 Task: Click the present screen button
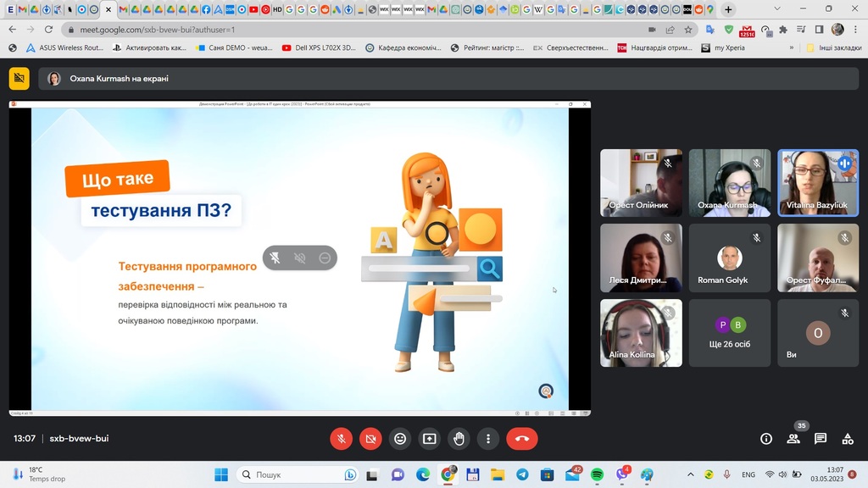click(x=430, y=439)
